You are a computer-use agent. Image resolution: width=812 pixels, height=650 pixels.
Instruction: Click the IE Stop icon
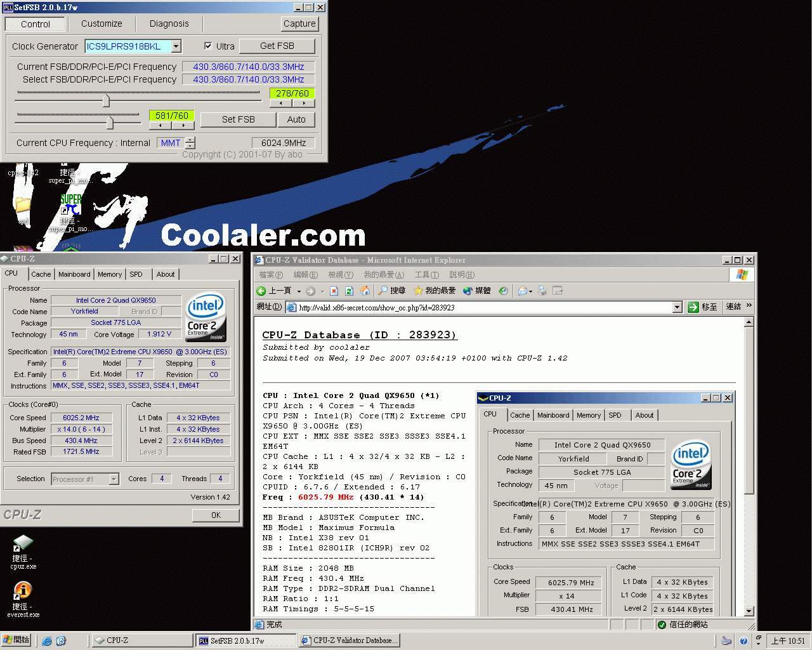click(x=334, y=291)
